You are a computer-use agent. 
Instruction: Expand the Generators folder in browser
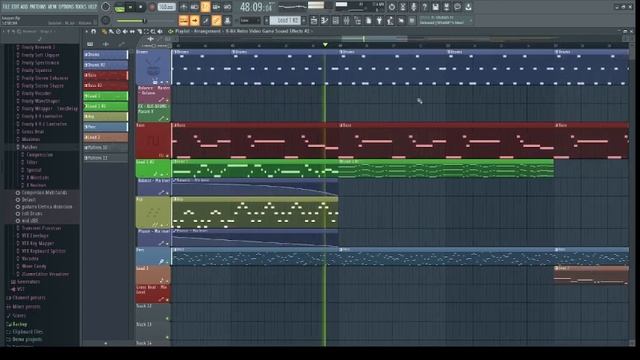[25, 282]
